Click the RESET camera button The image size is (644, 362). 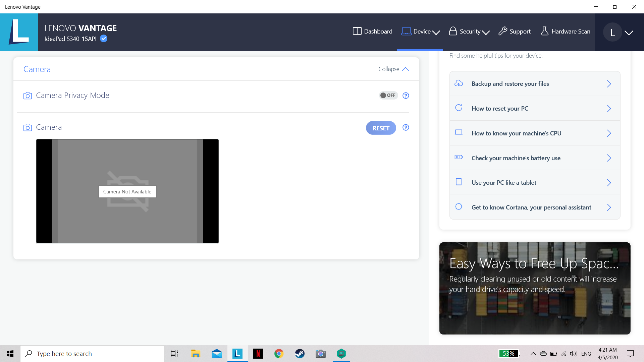point(381,128)
